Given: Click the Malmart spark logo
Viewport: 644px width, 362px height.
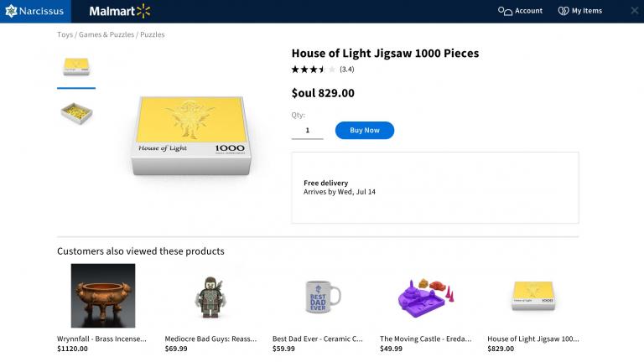Looking at the screenshot, I should [143, 11].
